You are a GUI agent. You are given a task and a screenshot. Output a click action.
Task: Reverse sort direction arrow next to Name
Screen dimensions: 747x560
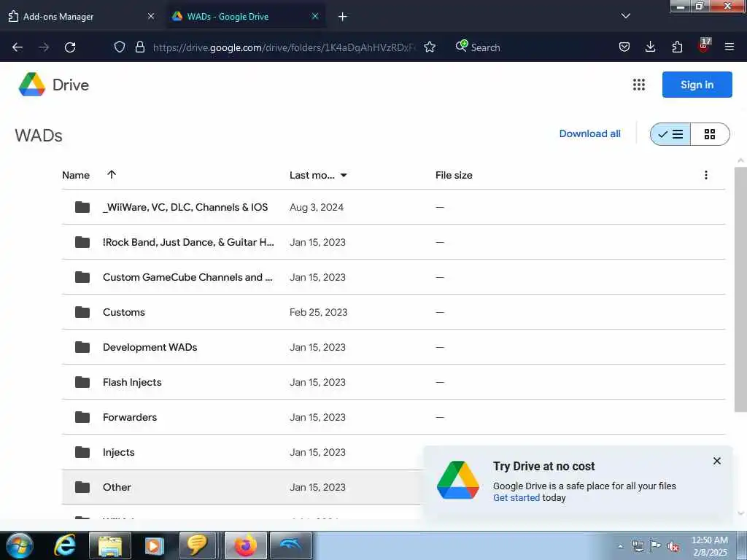(112, 174)
